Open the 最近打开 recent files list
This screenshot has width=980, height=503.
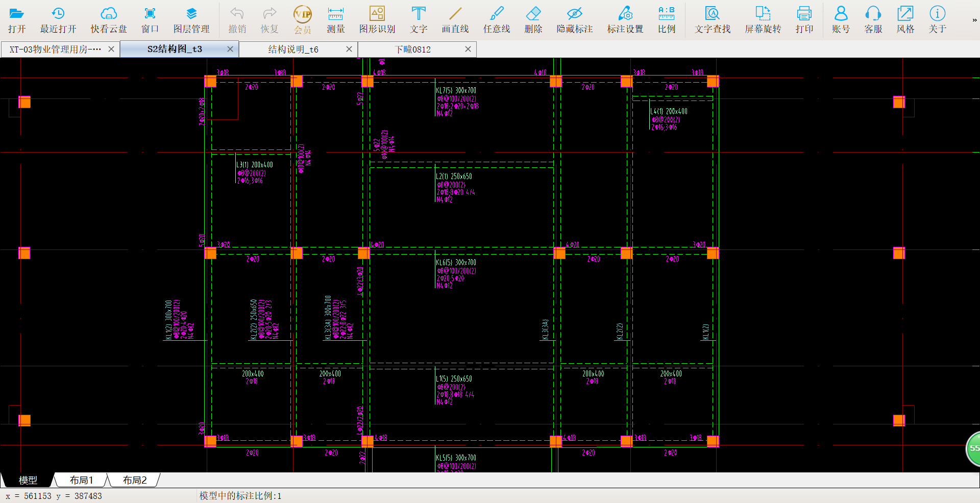tap(58, 20)
